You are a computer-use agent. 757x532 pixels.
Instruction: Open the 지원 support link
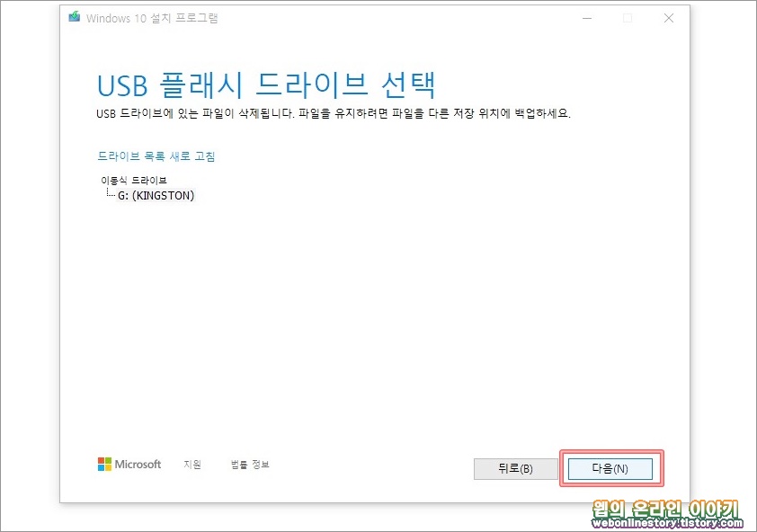pos(192,465)
